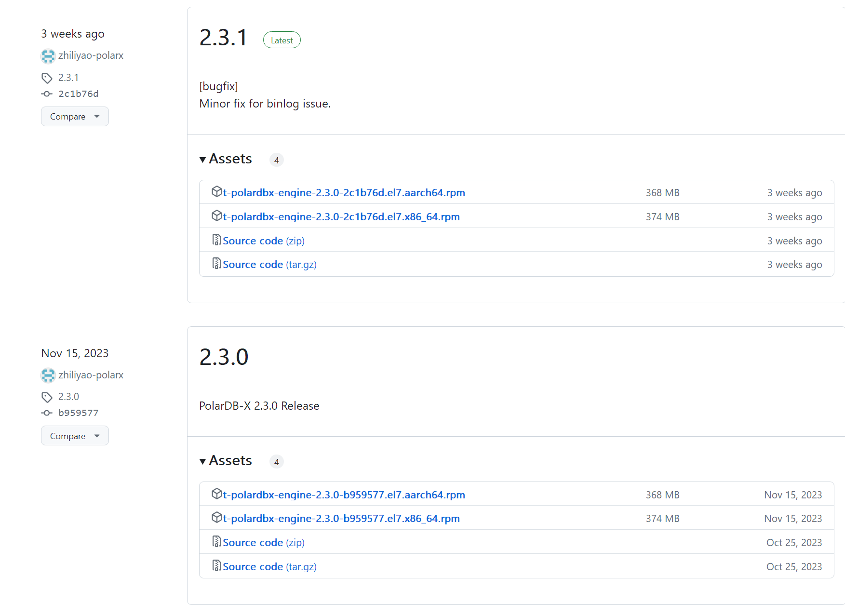
Task: Click 368 MB size of 2c1b76d aarch64 rpm
Action: 663,193
